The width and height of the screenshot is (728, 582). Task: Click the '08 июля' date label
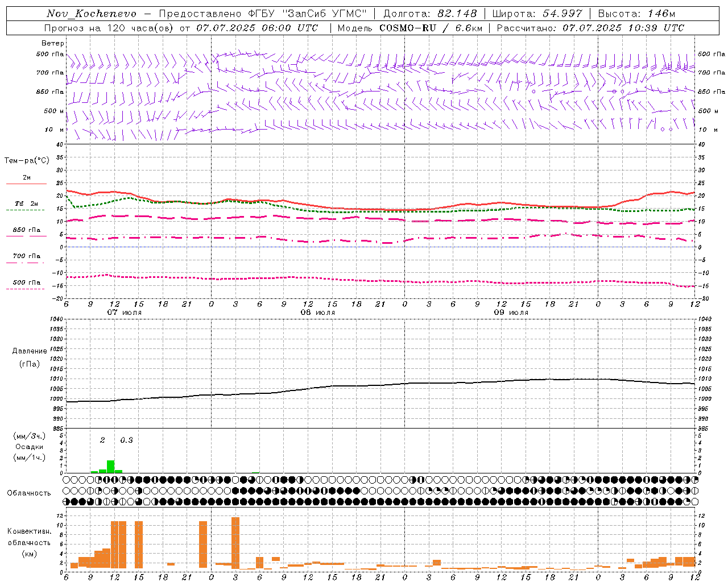point(318,313)
